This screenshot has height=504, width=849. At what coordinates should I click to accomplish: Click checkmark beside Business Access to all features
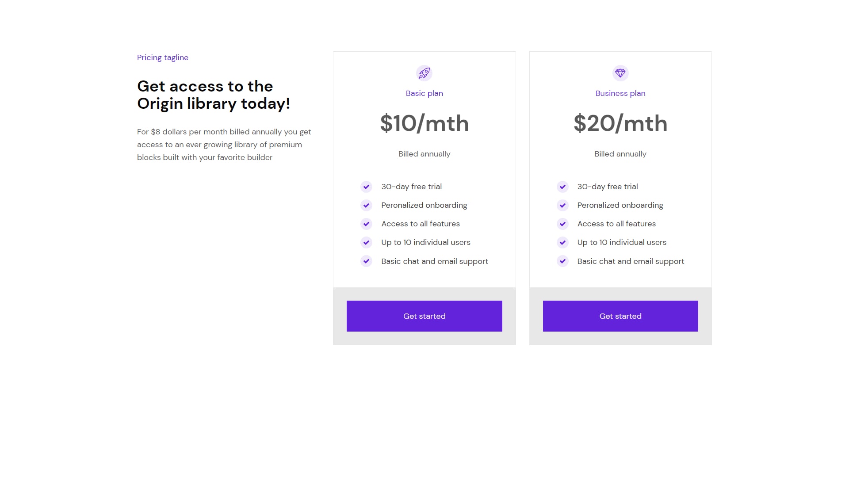562,224
